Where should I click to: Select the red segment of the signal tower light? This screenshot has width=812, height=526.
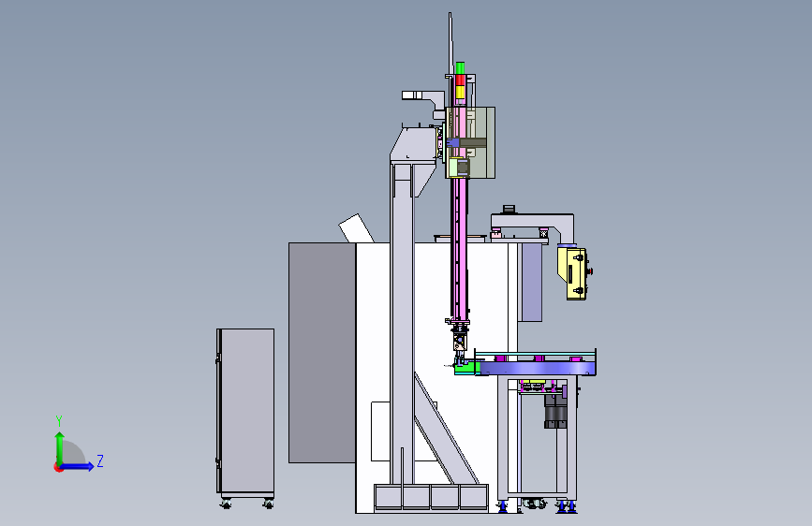[460, 80]
